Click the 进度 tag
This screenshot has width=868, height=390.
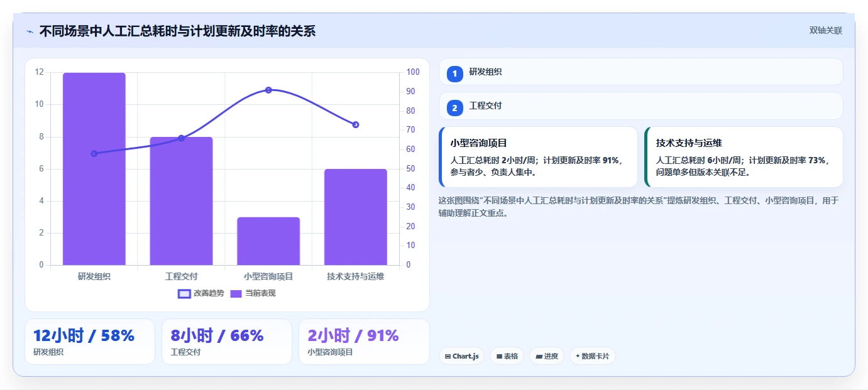(x=546, y=356)
